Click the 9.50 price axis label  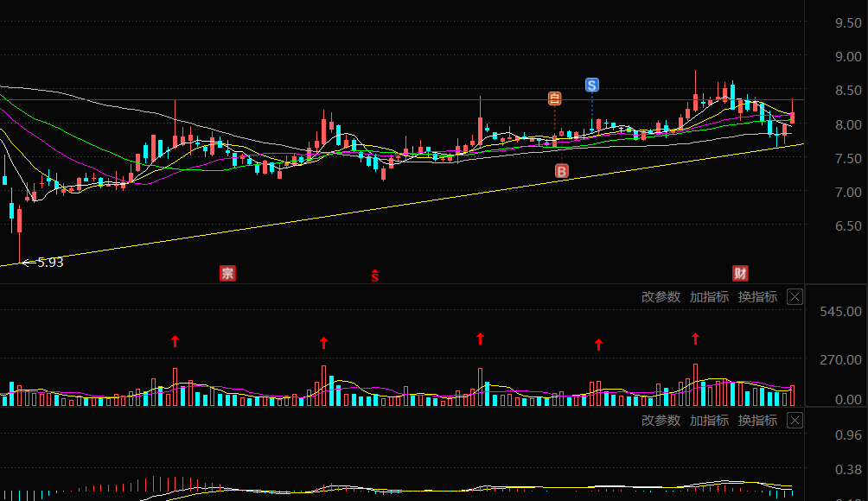(848, 23)
